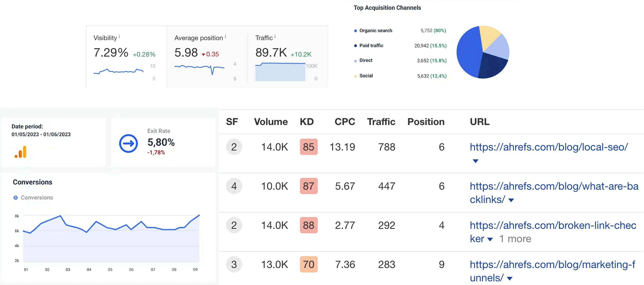Click SF badge 3 in marketing-funnels row
The width and height of the screenshot is (644, 285).
[x=234, y=264]
